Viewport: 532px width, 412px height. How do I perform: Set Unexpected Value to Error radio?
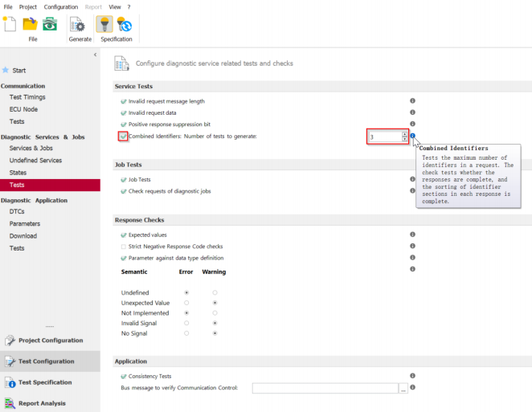(x=186, y=303)
